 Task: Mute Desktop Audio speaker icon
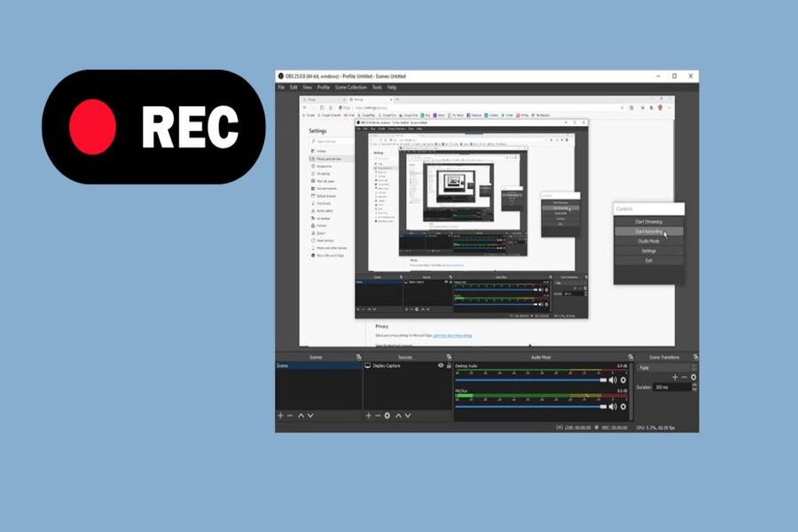(613, 379)
